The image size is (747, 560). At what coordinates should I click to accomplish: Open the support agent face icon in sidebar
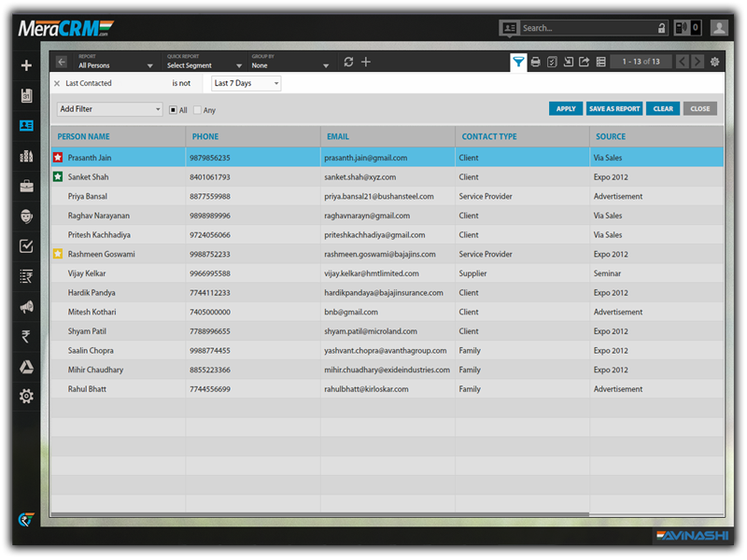click(26, 217)
